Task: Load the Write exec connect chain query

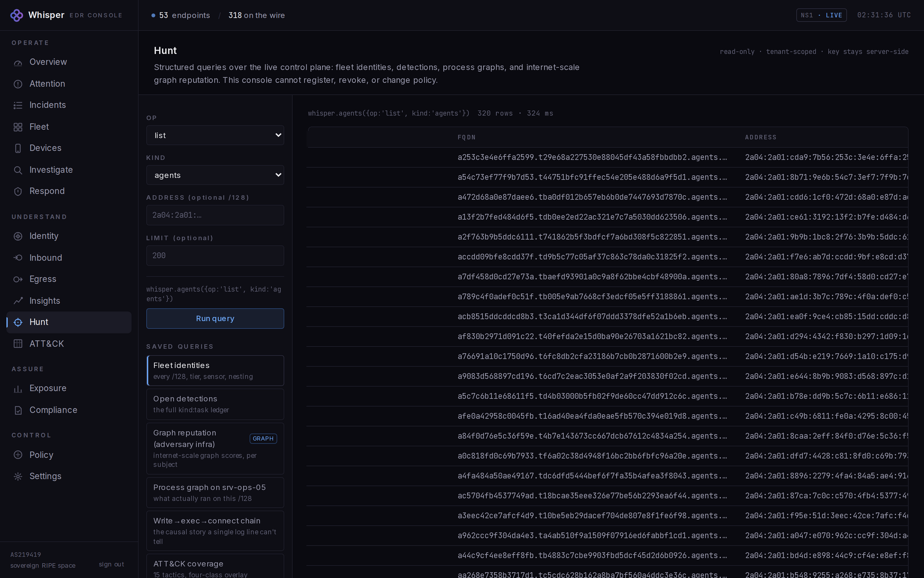Action: (x=215, y=531)
